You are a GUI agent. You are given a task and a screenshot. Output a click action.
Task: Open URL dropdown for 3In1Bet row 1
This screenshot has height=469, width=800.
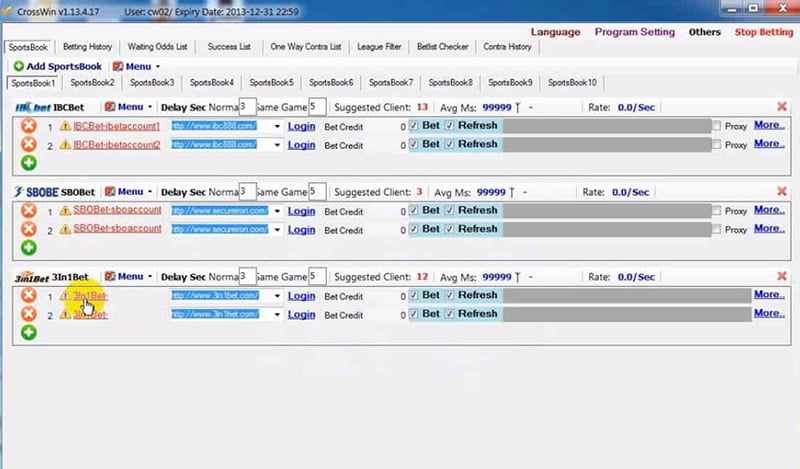point(277,295)
